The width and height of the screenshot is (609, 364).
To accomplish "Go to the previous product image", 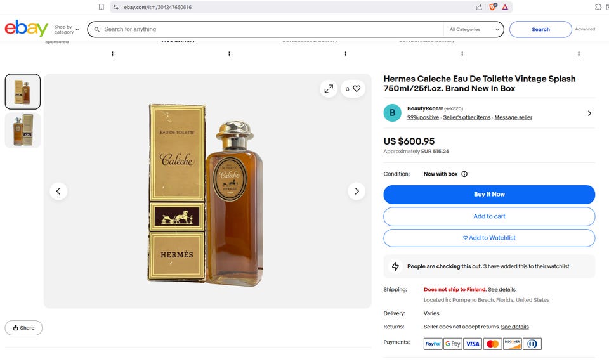I will coord(58,191).
